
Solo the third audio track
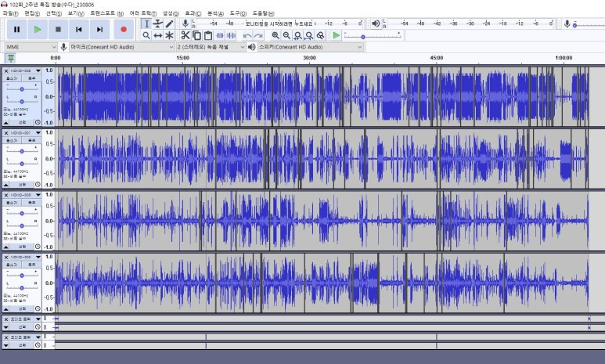pyautogui.click(x=31, y=202)
